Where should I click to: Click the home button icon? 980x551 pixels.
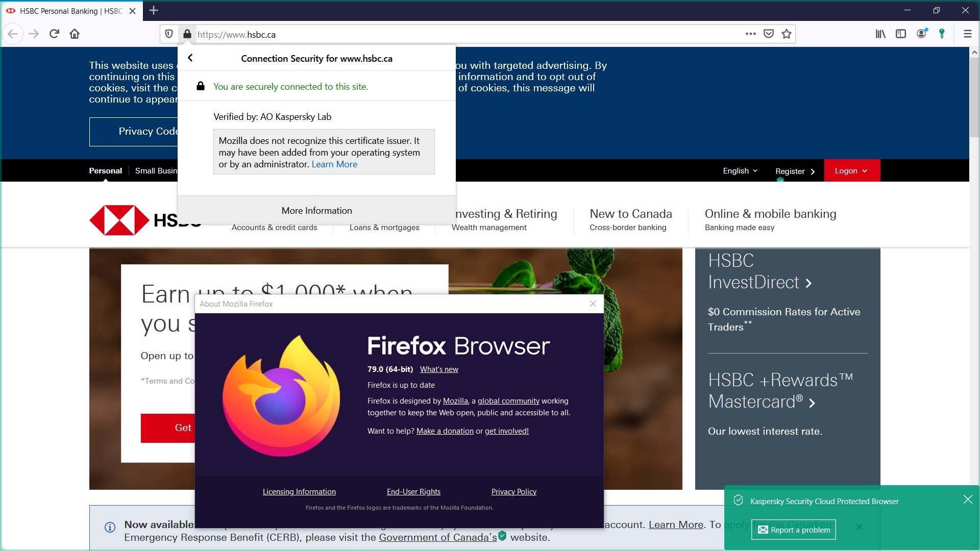pos(75,34)
